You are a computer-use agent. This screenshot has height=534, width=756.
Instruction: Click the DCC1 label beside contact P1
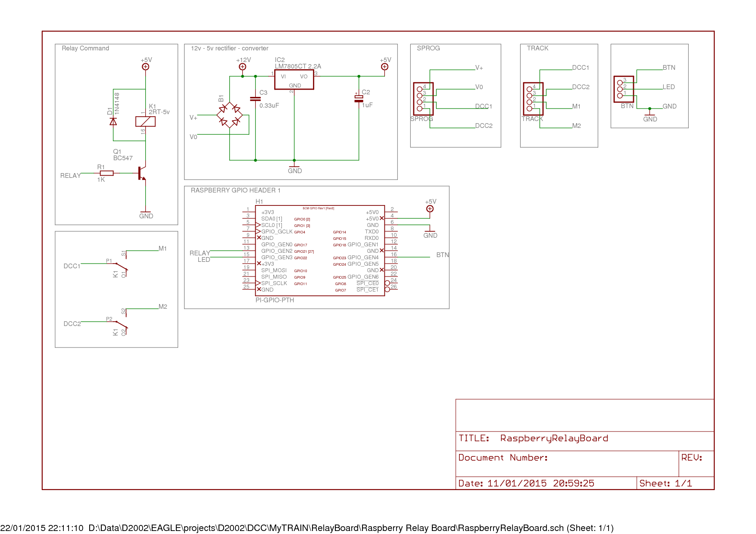[x=72, y=266]
